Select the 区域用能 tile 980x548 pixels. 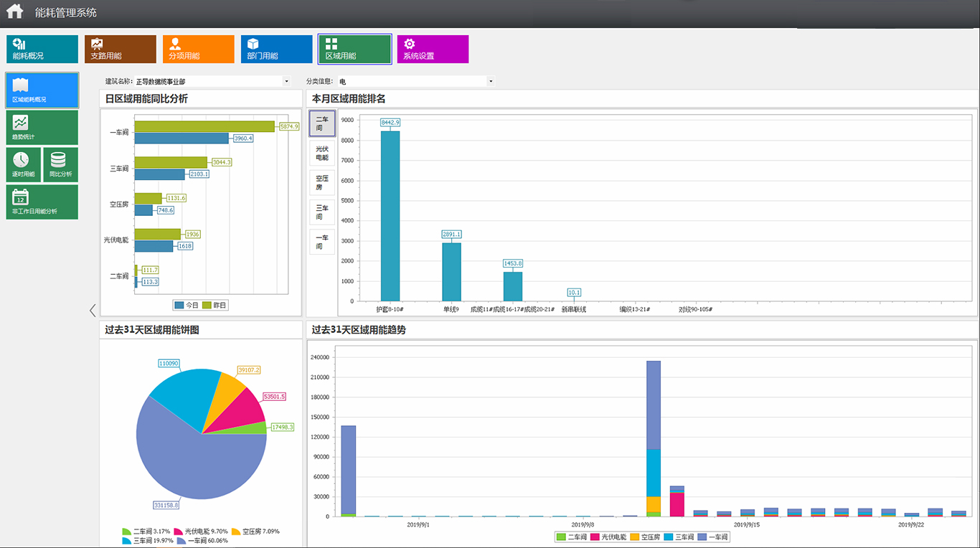[355, 49]
